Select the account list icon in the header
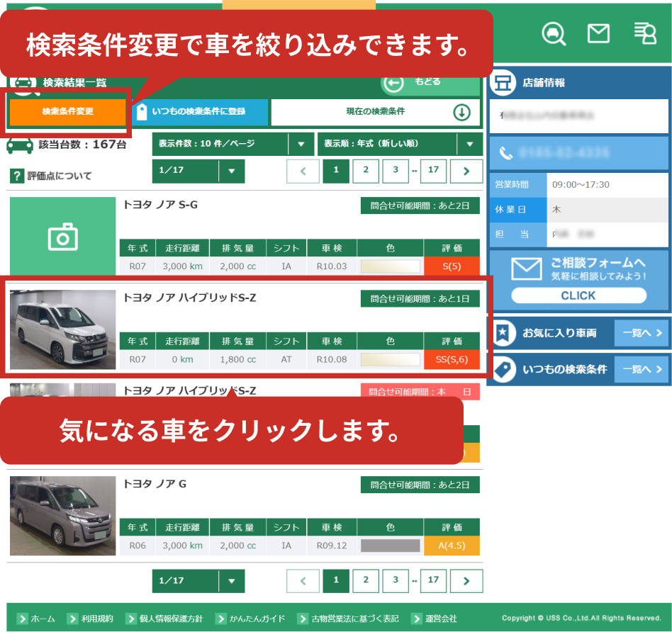This screenshot has height=632, width=672. [645, 33]
